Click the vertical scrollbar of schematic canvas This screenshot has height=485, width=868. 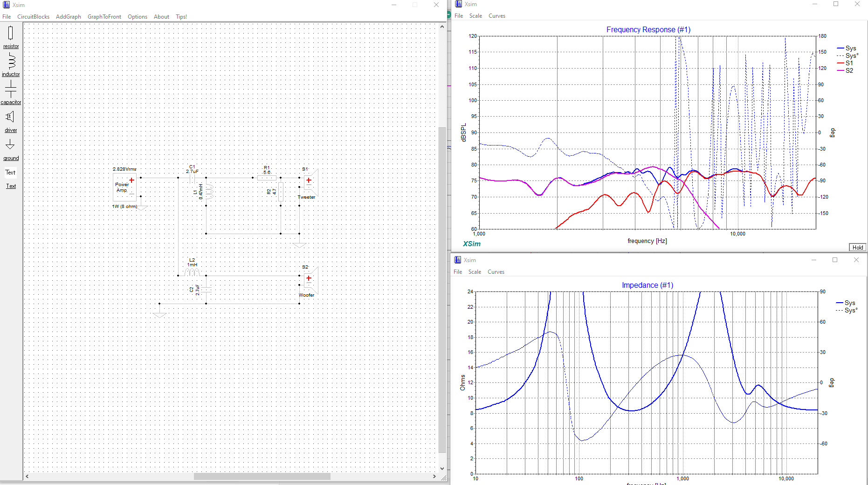[442, 289]
